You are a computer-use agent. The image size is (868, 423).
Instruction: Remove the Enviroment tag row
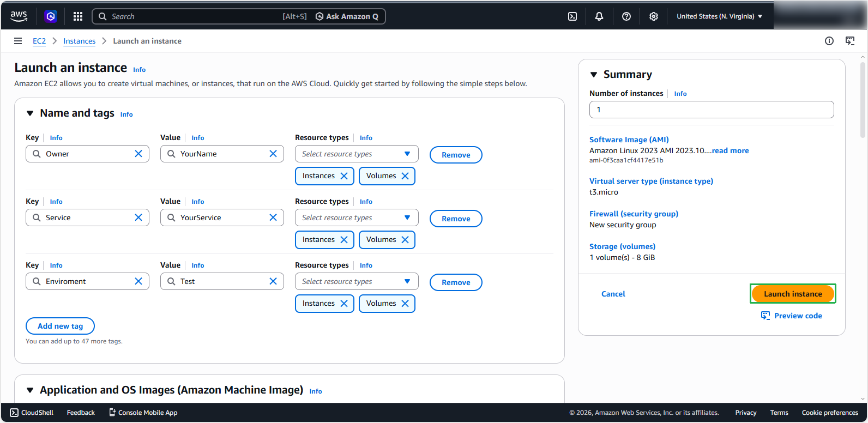pos(456,282)
